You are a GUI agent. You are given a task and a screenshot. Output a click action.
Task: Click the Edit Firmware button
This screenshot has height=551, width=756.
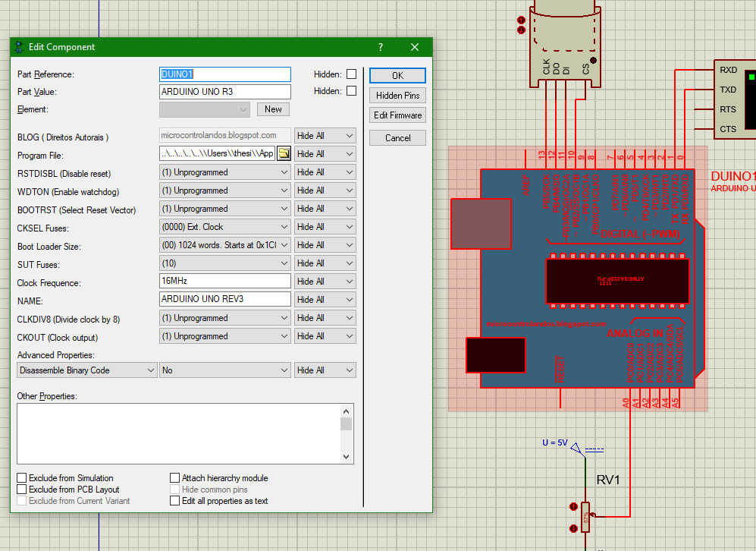coord(397,115)
